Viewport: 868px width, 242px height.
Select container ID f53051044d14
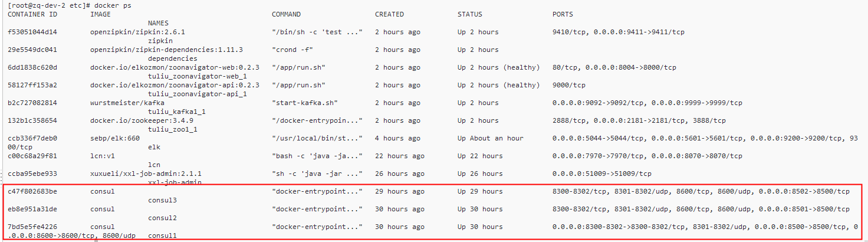(32, 32)
